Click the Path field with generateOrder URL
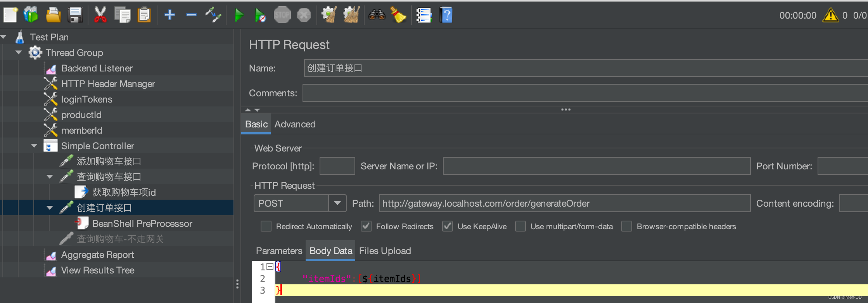Viewport: 868px width, 303px height. point(565,203)
